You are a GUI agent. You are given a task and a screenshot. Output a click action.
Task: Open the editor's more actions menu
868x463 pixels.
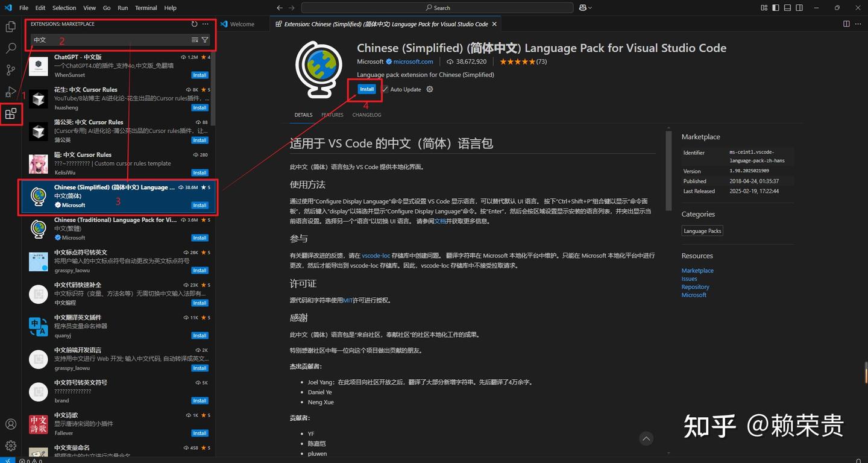coord(858,24)
